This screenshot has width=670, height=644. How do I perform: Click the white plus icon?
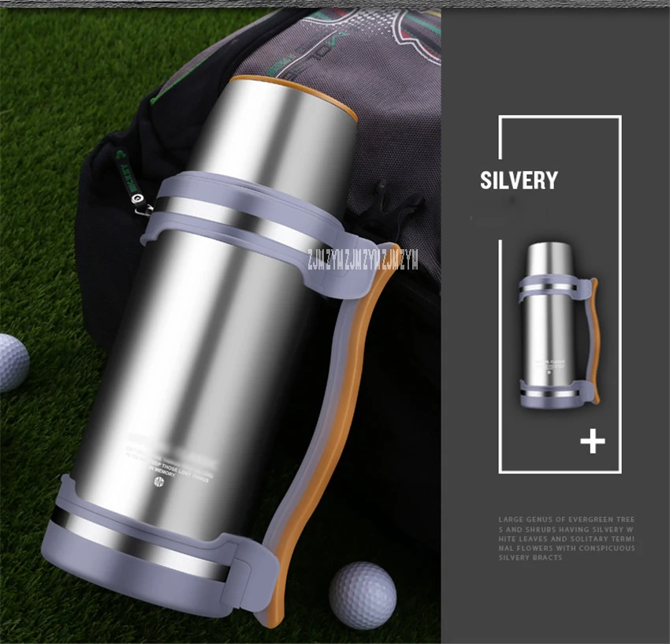click(592, 441)
